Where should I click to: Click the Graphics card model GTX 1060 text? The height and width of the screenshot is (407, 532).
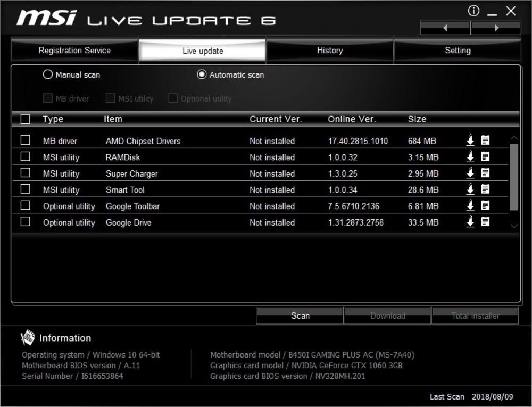click(x=306, y=366)
